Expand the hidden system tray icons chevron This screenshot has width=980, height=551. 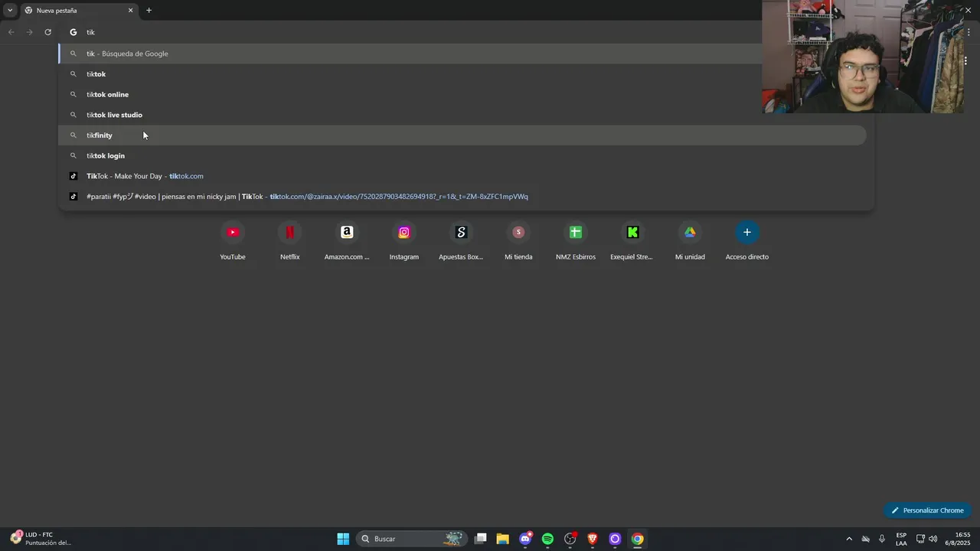[848, 539]
